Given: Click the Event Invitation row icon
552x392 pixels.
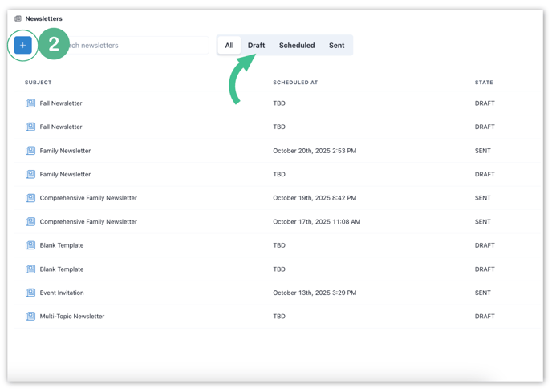Looking at the screenshot, I should click(x=30, y=293).
